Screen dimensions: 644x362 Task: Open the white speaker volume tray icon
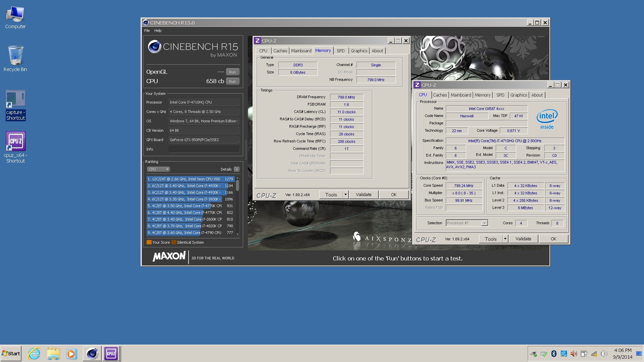pos(604,354)
